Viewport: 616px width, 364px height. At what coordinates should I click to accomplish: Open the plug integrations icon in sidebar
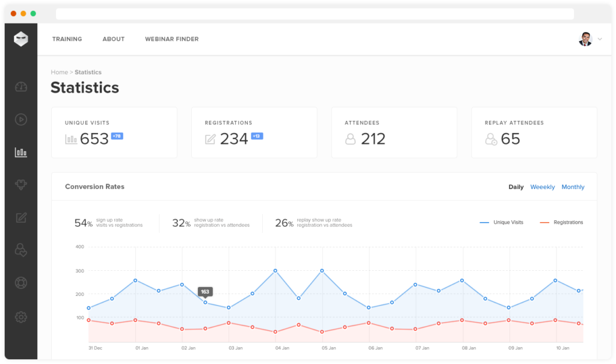(x=21, y=184)
